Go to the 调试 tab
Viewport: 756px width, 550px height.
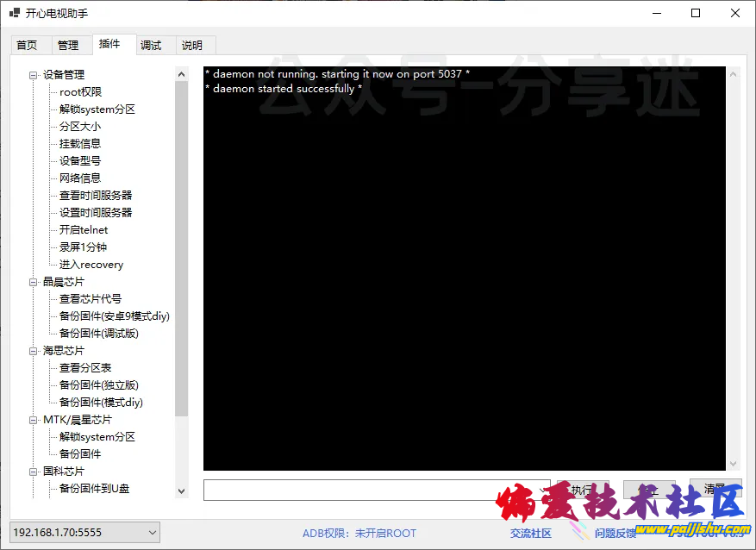pyautogui.click(x=151, y=46)
